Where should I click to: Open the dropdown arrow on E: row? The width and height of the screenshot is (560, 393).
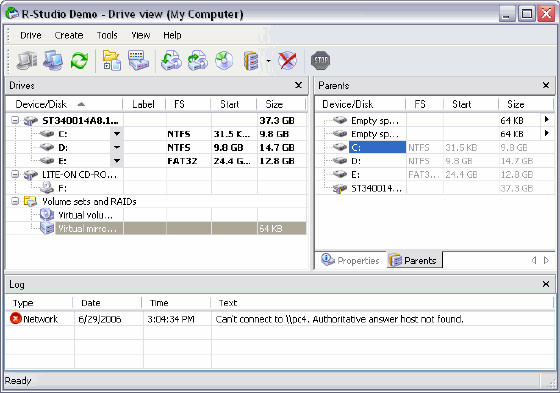click(117, 161)
